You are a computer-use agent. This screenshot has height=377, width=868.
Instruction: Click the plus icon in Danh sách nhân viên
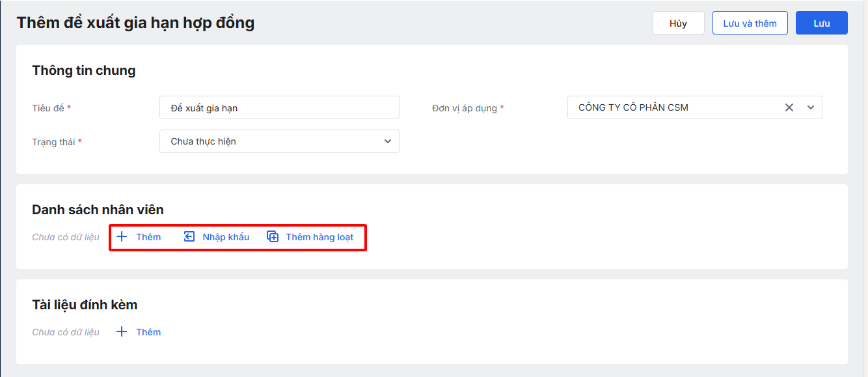[x=122, y=236]
